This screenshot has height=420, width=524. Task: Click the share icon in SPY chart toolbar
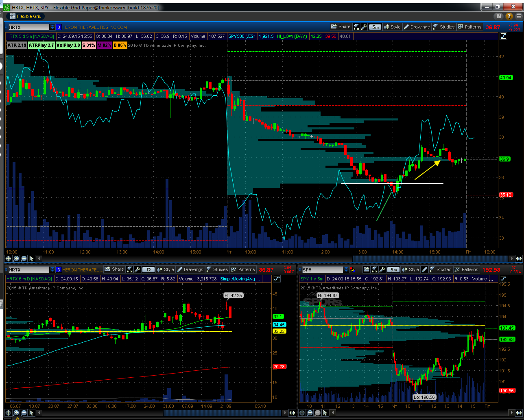point(367,269)
